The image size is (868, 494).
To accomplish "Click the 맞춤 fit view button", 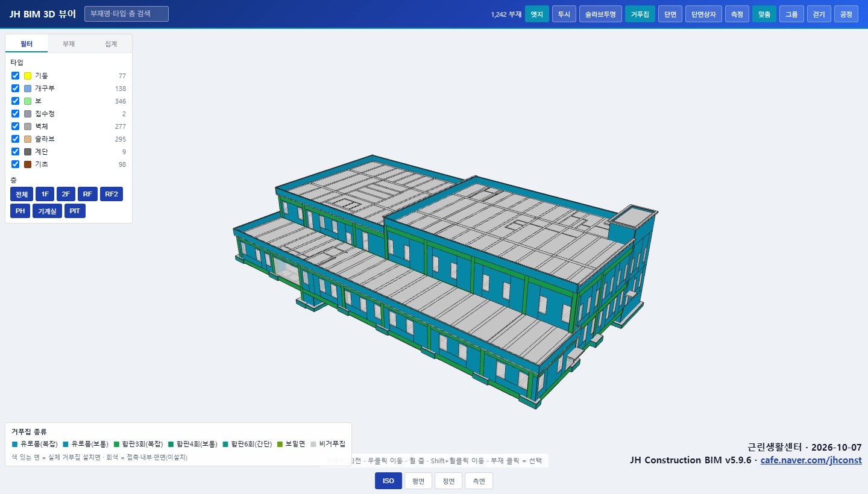I will 764,14.
